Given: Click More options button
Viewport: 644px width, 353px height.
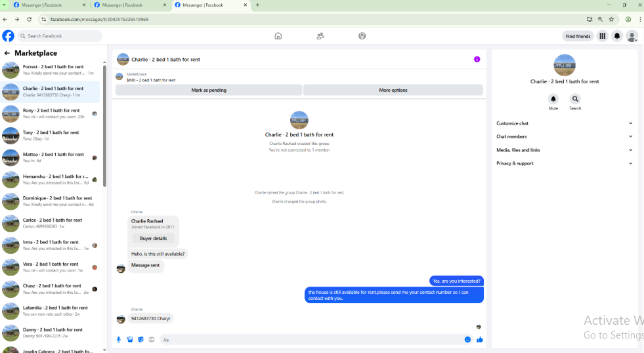Looking at the screenshot, I should tap(393, 91).
